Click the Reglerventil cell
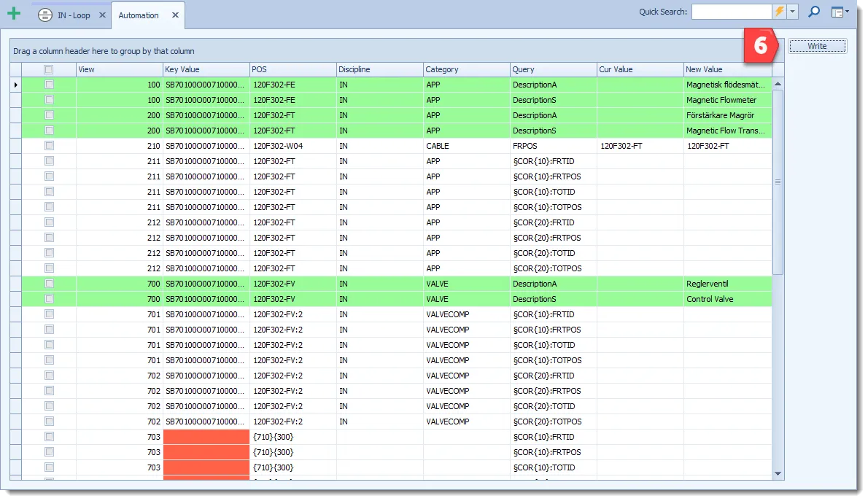868x501 pixels. tap(727, 284)
